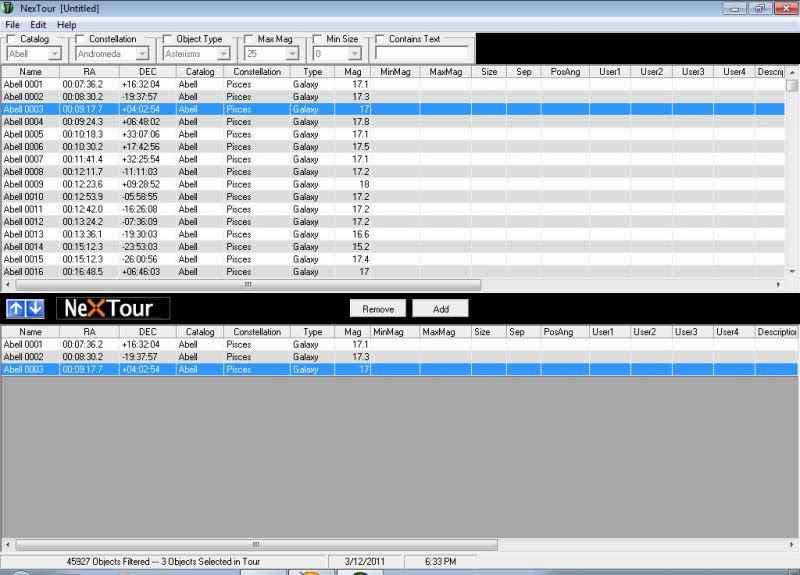Open the Max Mag 25 dropdown
The height and width of the screenshot is (575, 800).
point(292,54)
